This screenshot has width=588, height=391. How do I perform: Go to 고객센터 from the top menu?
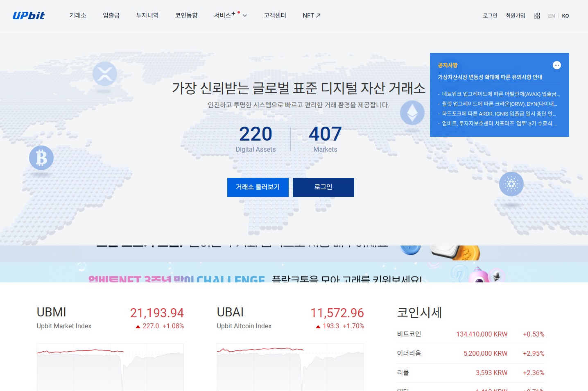pyautogui.click(x=275, y=15)
